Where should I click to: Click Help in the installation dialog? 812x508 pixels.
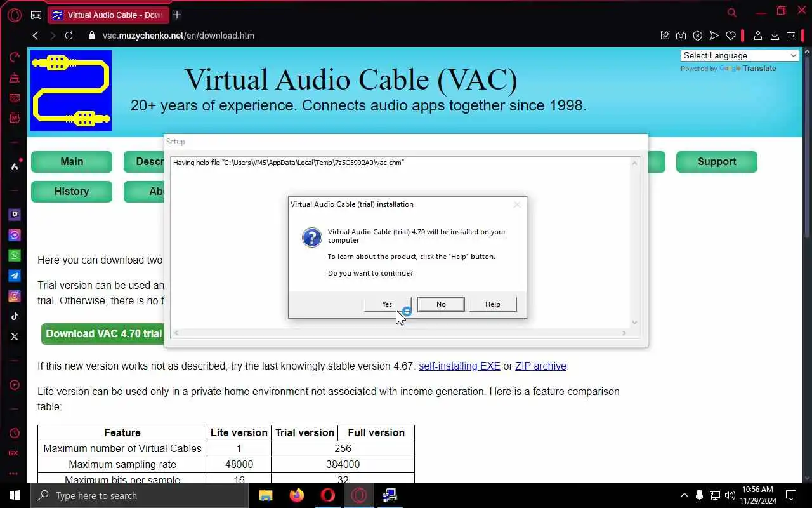coord(493,304)
